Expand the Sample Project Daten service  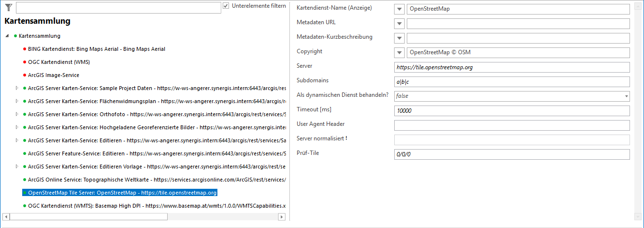coord(17,88)
